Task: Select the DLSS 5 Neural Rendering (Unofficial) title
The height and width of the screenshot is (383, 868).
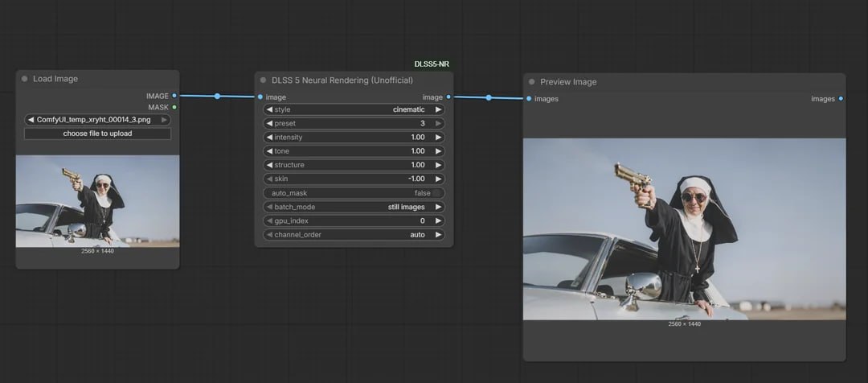Action: [x=342, y=80]
